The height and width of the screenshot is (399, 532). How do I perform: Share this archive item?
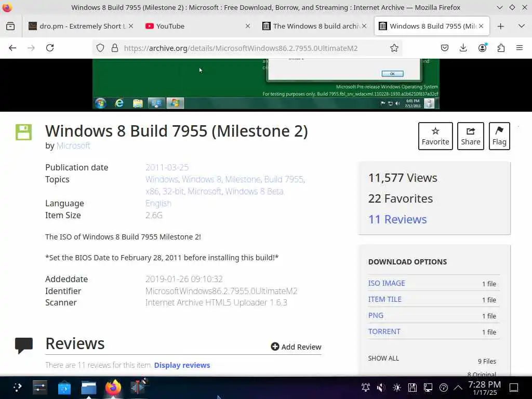point(471,136)
